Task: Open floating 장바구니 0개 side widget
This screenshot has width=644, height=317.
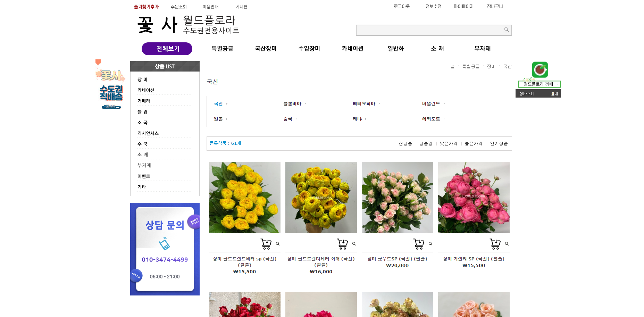Action: click(x=538, y=94)
